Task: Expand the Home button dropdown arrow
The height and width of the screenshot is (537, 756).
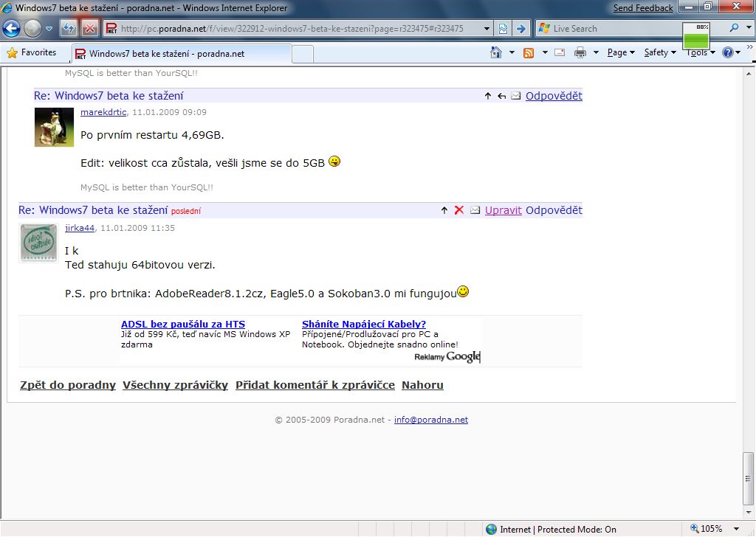Action: tap(512, 52)
